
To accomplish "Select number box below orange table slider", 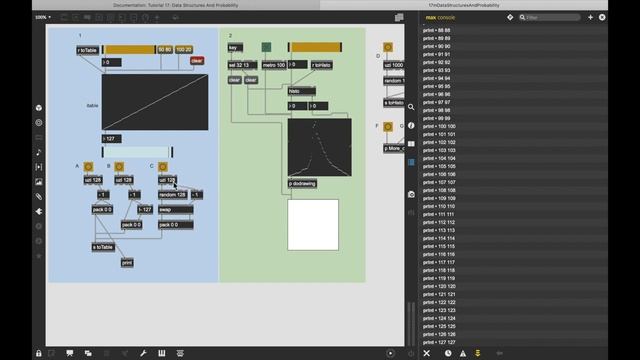I will tap(111, 62).
